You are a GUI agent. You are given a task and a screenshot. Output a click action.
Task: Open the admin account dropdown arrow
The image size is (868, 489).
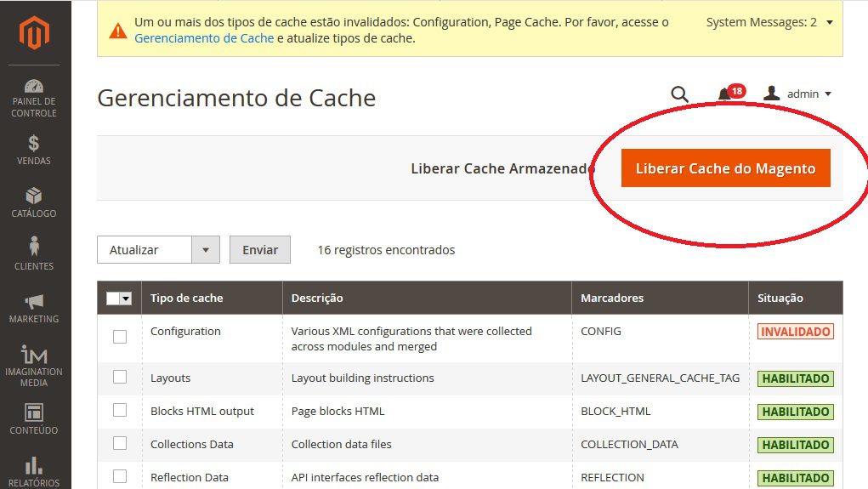pos(828,94)
